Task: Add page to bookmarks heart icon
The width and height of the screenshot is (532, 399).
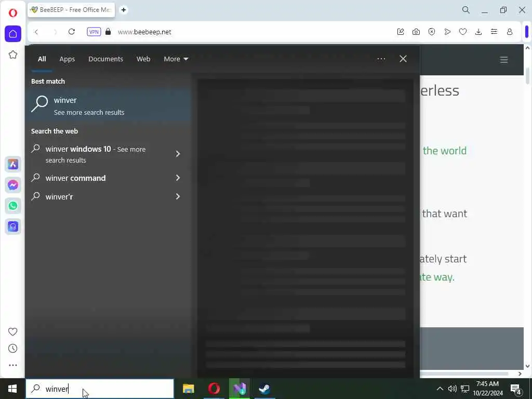Action: [x=463, y=32]
